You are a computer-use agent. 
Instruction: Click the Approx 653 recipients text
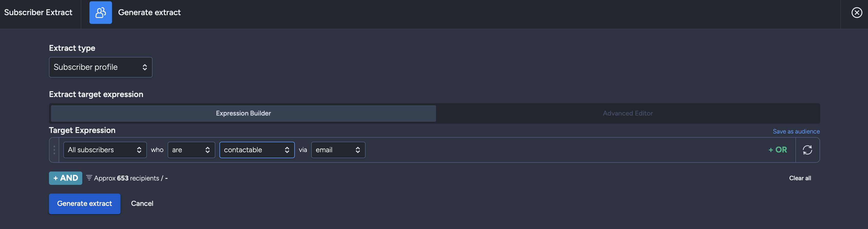pos(126,178)
